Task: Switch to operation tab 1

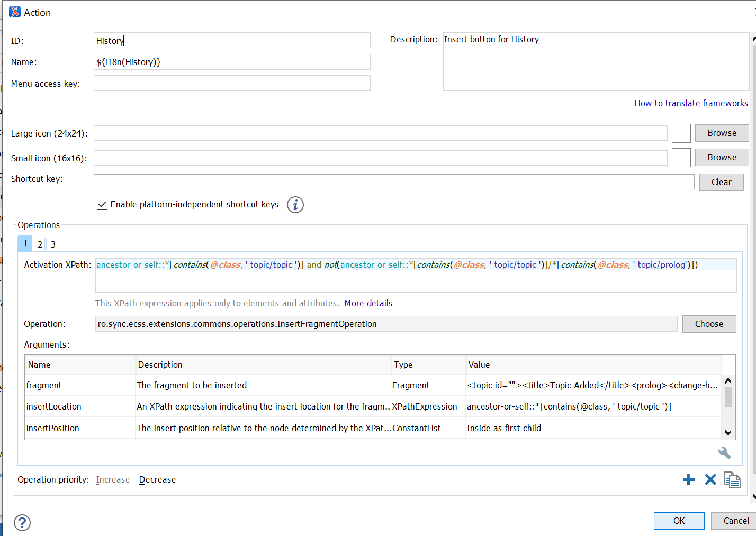Action: coord(25,243)
